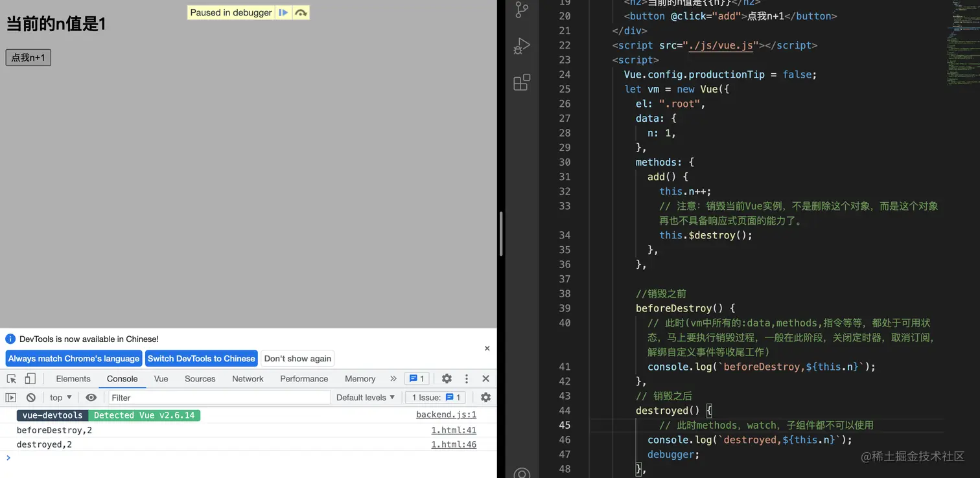The width and height of the screenshot is (980, 478).
Task: Click the vue-devtools console label
Action: tap(52, 415)
